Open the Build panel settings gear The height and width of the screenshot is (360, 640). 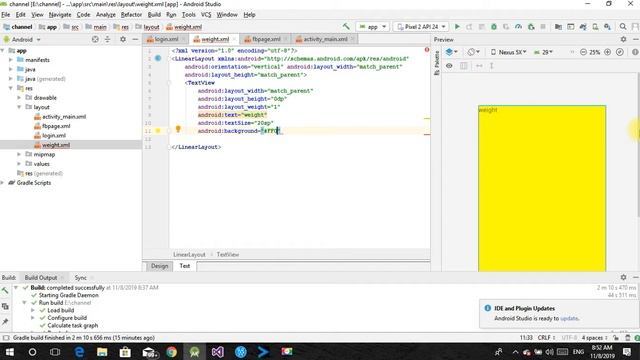click(623, 277)
